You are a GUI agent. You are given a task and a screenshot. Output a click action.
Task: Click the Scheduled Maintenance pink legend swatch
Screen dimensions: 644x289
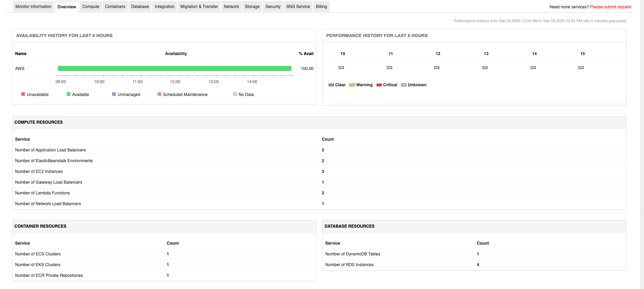pyautogui.click(x=160, y=94)
